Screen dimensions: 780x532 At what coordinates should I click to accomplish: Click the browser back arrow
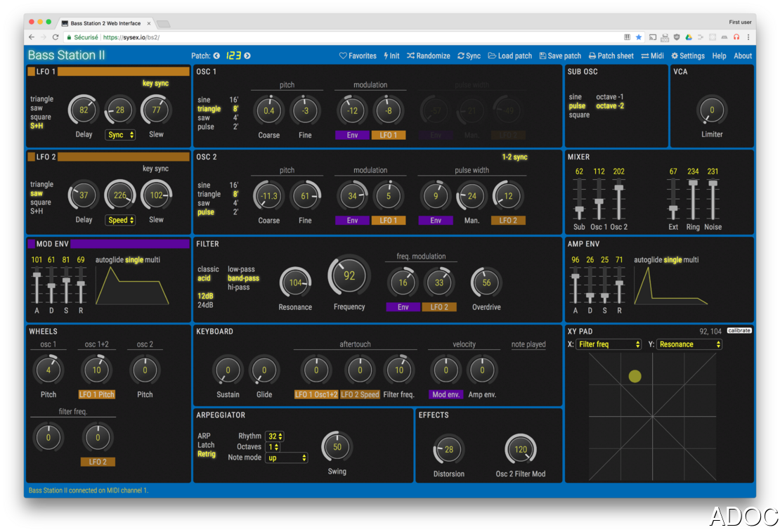tap(32, 37)
